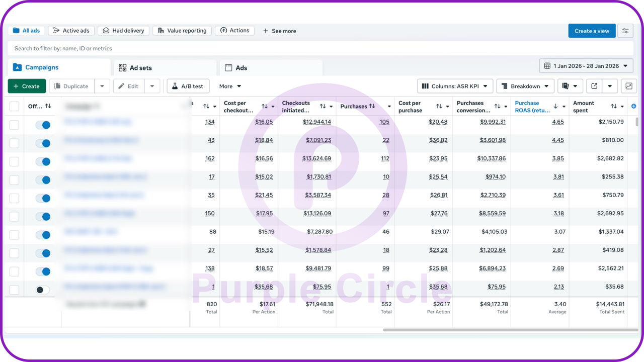This screenshot has height=362, width=644.
Task: Click the Create a view button
Action: [592, 31]
